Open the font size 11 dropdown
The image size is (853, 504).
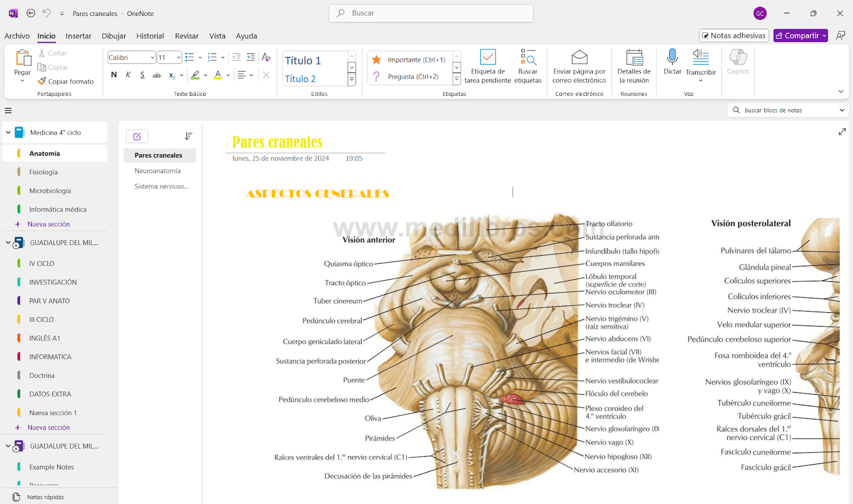[179, 58]
